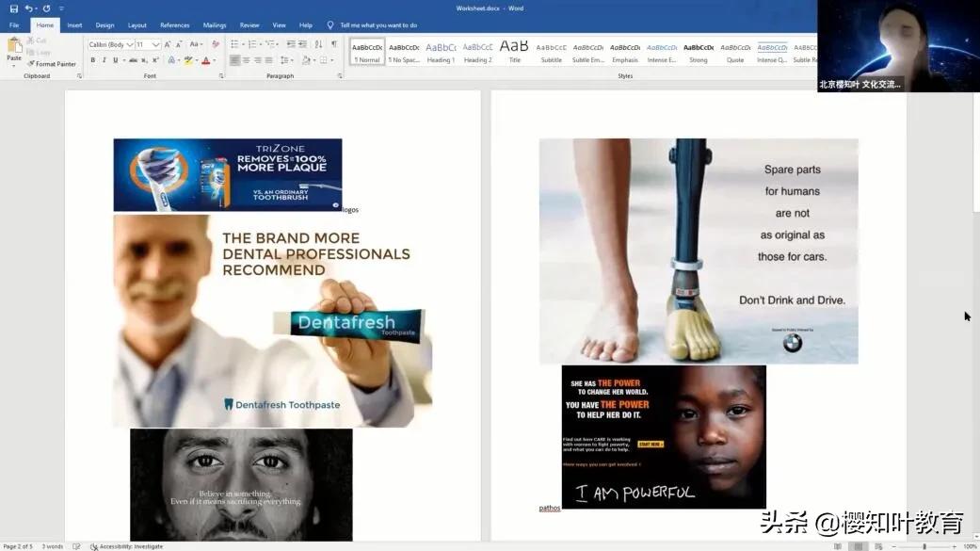980x551 pixels.
Task: Click the Text Effects icon
Action: (172, 60)
